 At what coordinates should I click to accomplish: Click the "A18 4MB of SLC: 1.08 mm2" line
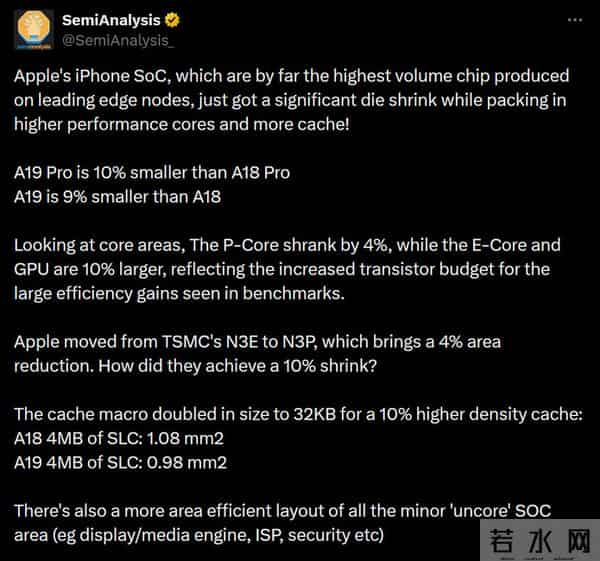pyautogui.click(x=120, y=438)
